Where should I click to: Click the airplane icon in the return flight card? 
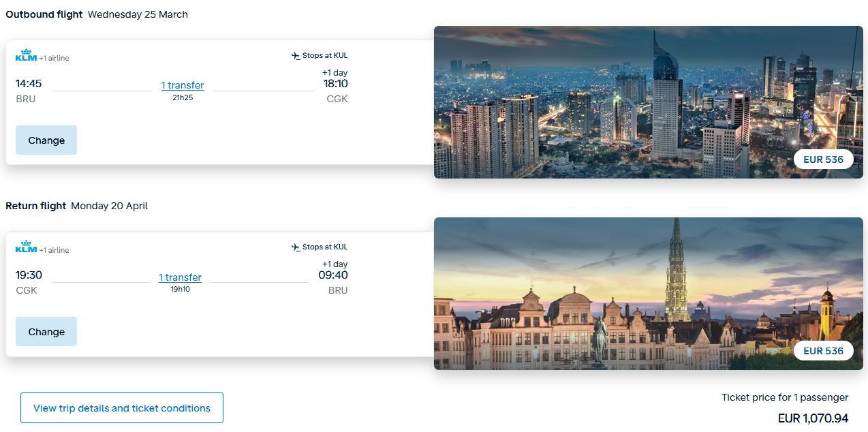296,247
